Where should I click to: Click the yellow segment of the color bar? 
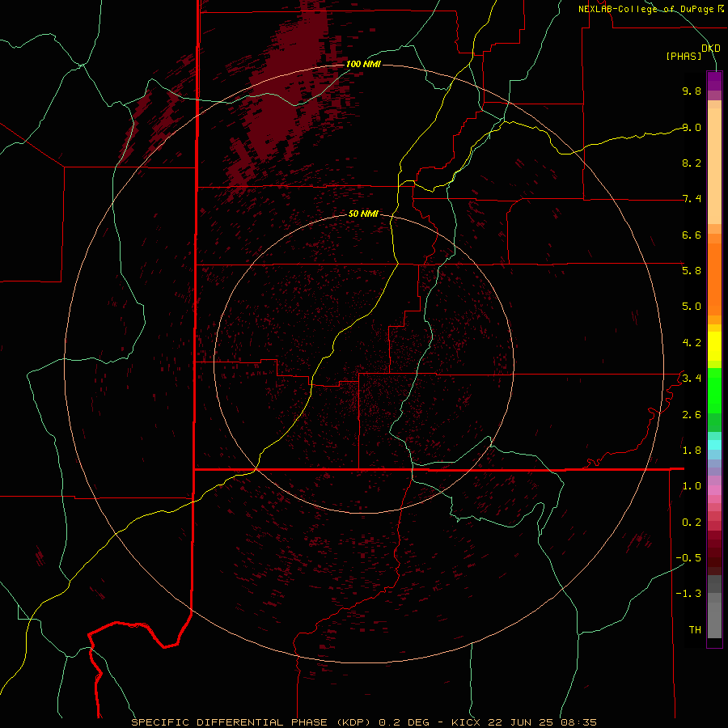714,346
